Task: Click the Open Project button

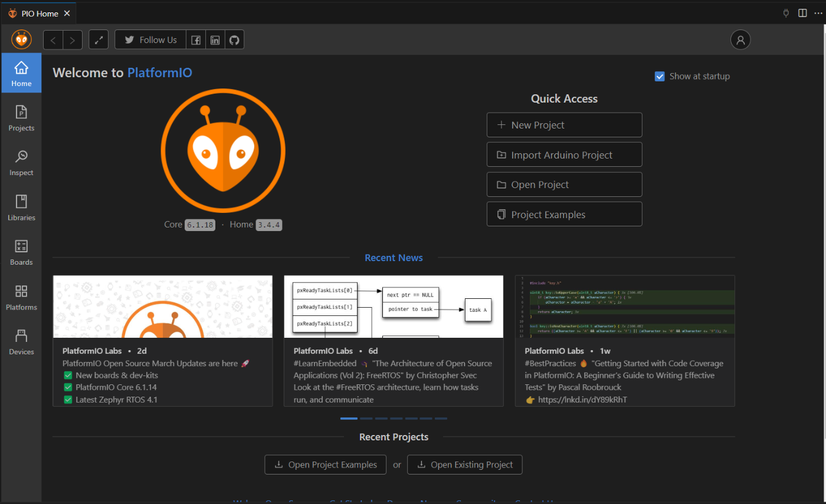Action: point(564,185)
